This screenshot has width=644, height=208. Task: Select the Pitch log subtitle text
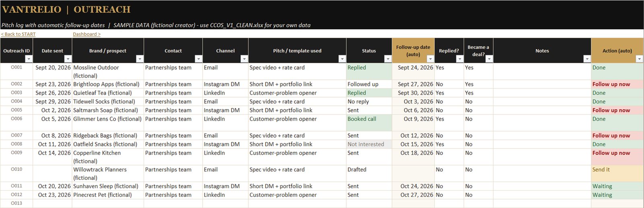click(x=156, y=25)
